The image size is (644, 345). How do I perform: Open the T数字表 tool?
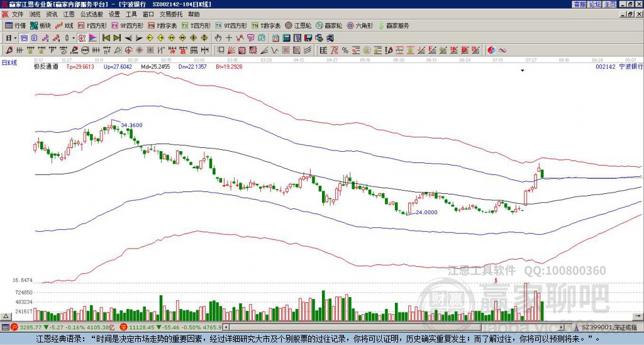coord(266,25)
